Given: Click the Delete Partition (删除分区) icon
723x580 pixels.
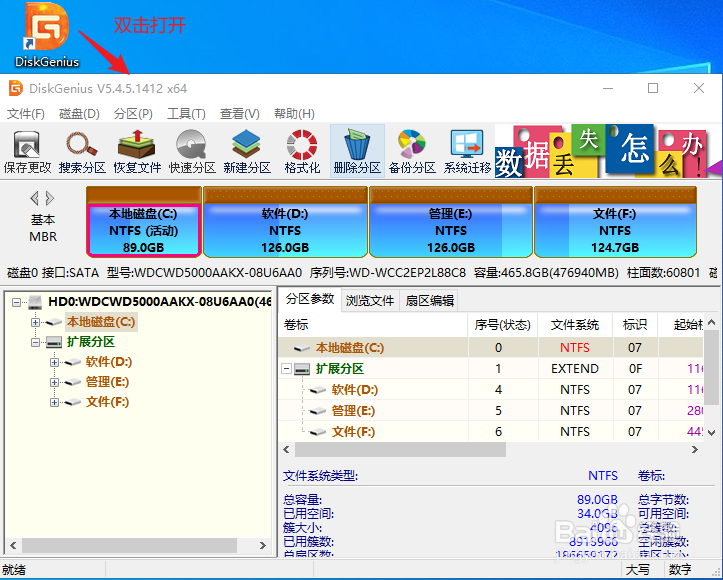Looking at the screenshot, I should pyautogui.click(x=357, y=151).
